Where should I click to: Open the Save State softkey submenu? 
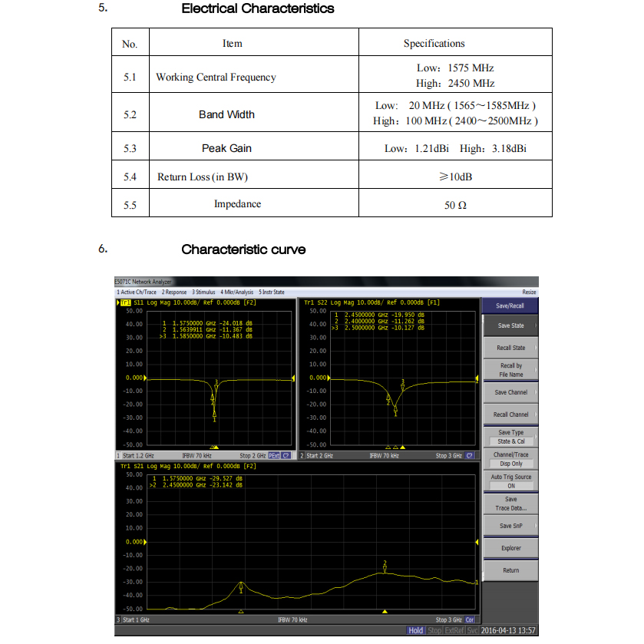510,325
